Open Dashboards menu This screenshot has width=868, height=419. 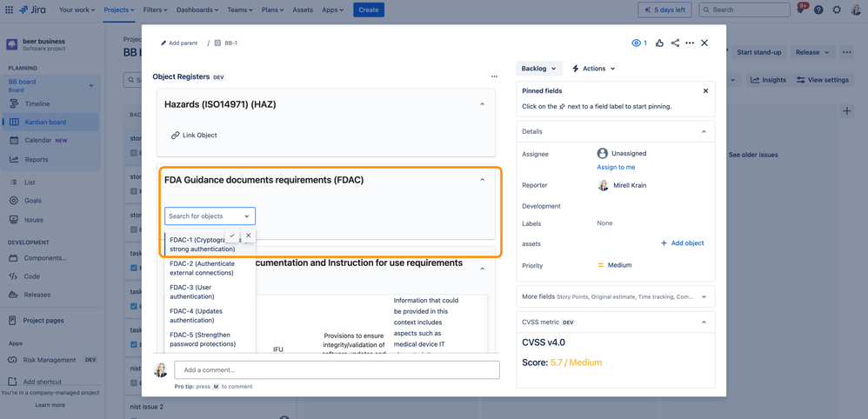(x=197, y=10)
